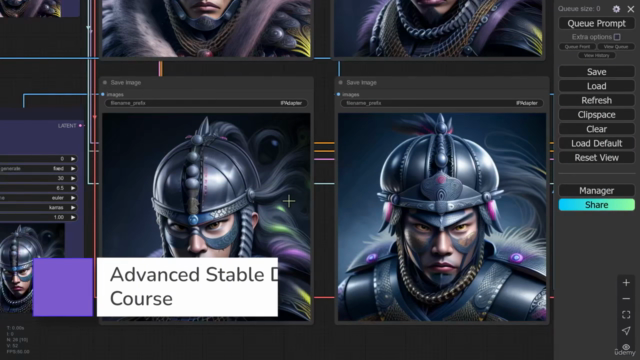Image resolution: width=640 pixels, height=360 pixels.
Task: Click the right Save Image collapse dot
Action: click(x=340, y=82)
